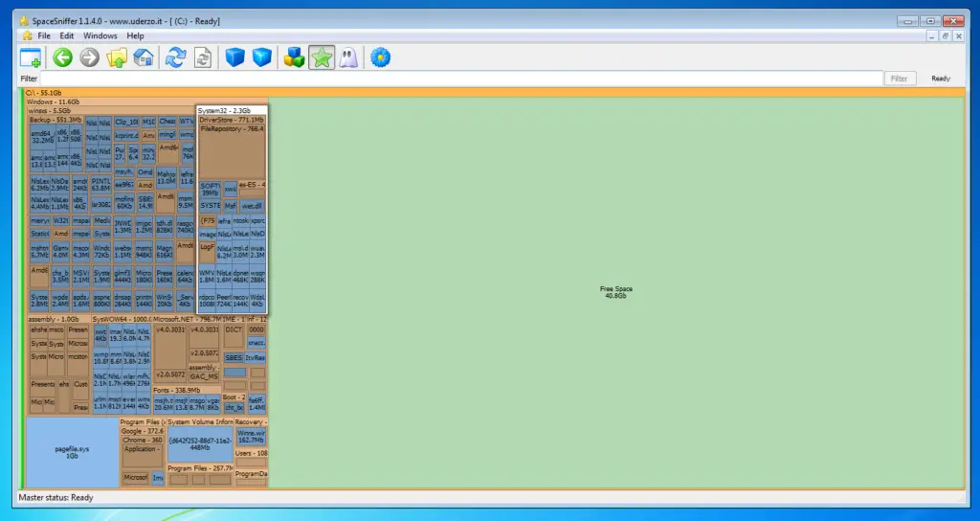Select the Winre.wim 162.7Mb file
This screenshot has height=521, width=980.
point(251,436)
